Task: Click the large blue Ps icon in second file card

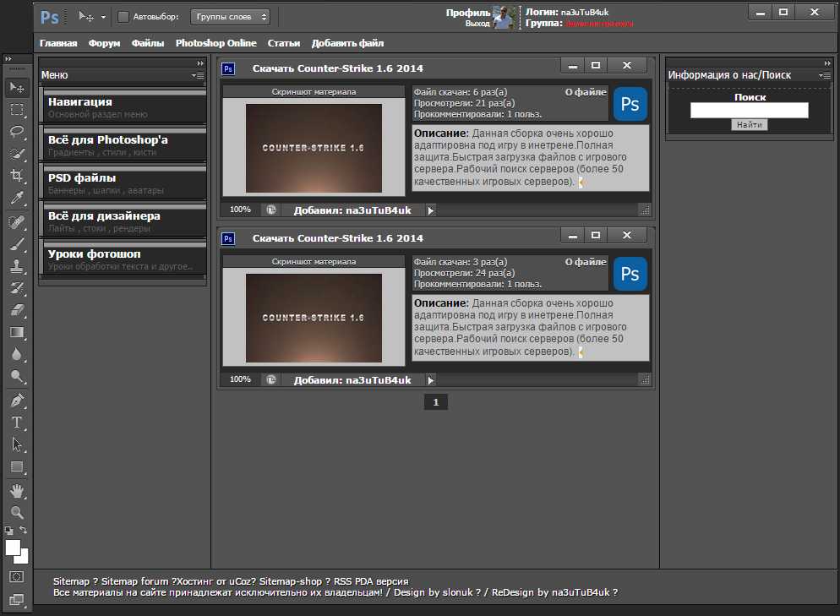Action: coord(630,274)
